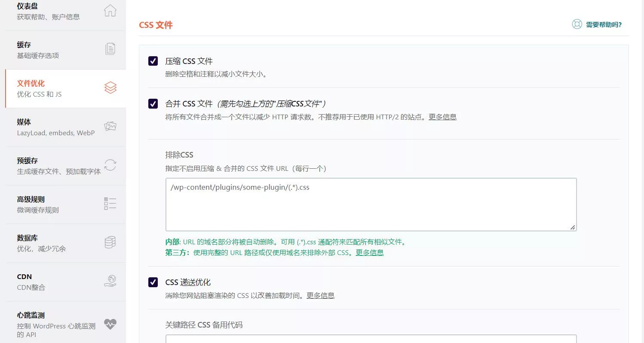Click the 排除CSS textarea resize handle
The height and width of the screenshot is (343, 644).
pyautogui.click(x=573, y=228)
